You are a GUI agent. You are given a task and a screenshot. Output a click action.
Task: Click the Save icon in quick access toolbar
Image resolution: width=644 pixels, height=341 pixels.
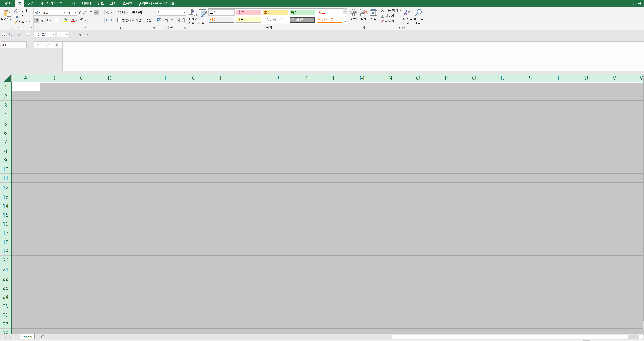click(x=4, y=34)
